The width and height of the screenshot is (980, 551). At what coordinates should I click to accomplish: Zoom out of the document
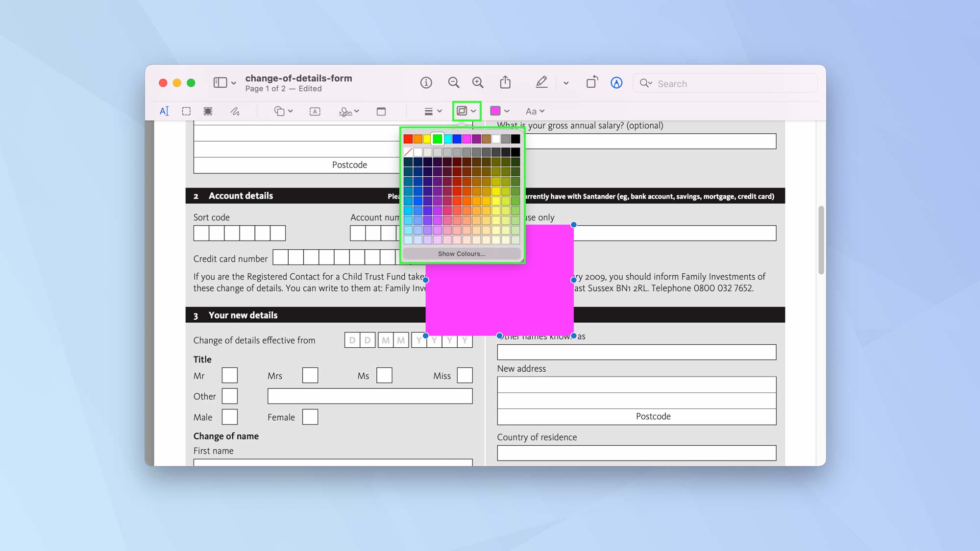pyautogui.click(x=453, y=83)
